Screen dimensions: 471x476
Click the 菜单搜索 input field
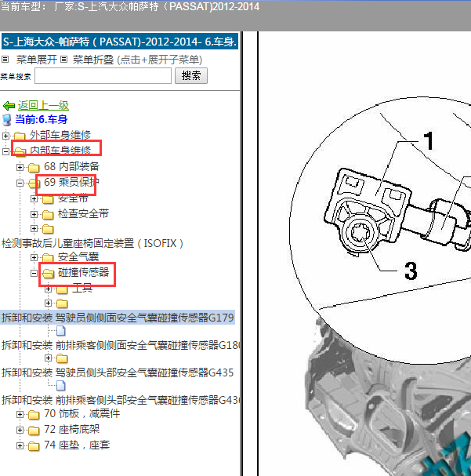pyautogui.click(x=103, y=75)
